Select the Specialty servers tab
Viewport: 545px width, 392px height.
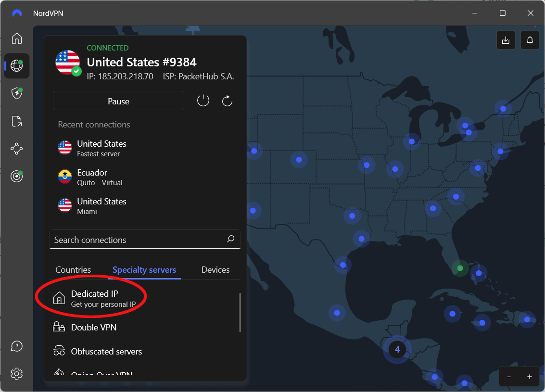coord(144,270)
